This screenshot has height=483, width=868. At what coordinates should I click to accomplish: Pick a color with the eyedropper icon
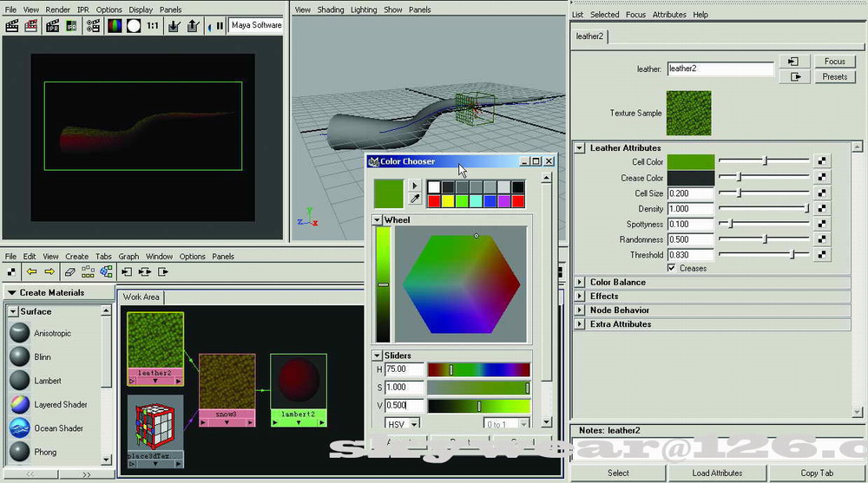coord(415,199)
